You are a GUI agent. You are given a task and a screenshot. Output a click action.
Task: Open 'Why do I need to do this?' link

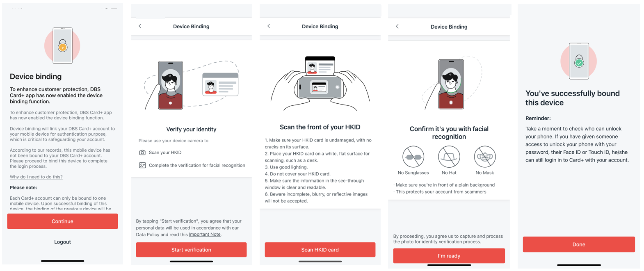coord(36,177)
